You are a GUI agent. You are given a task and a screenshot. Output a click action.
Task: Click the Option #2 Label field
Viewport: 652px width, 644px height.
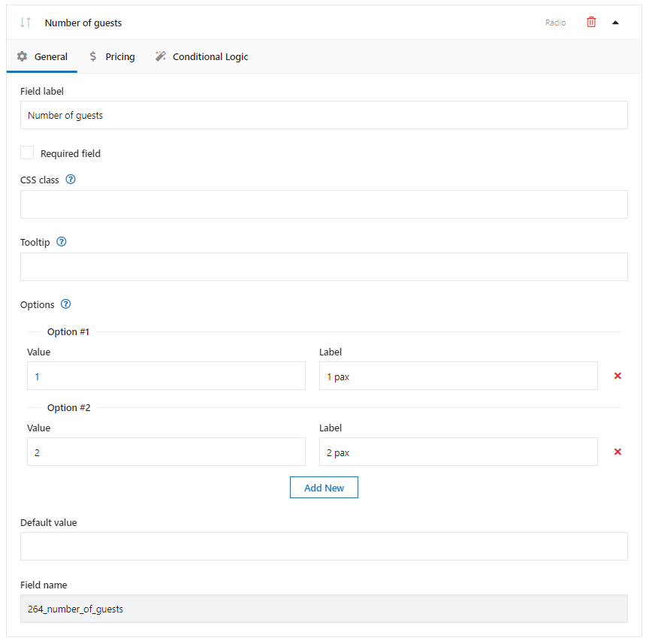coord(458,452)
